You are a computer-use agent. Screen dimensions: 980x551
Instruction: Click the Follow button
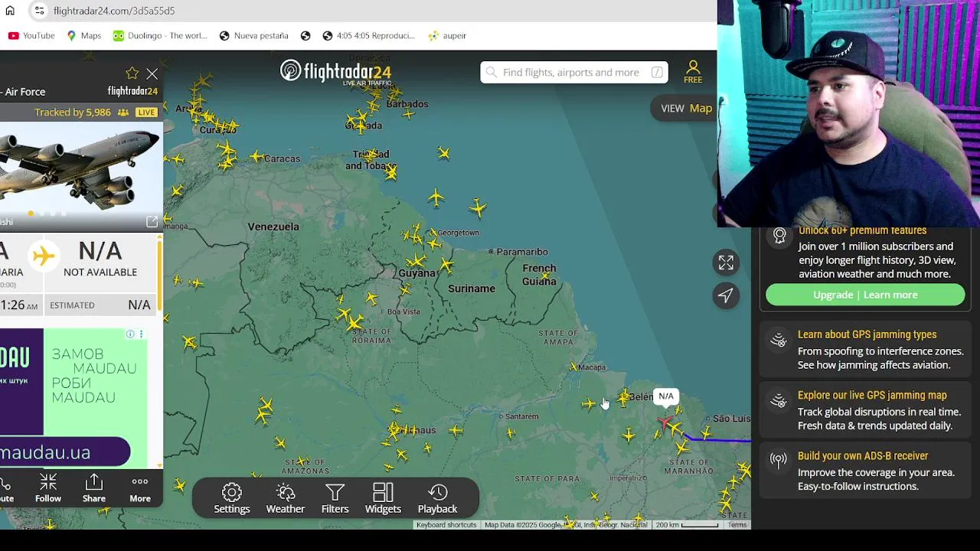(48, 487)
